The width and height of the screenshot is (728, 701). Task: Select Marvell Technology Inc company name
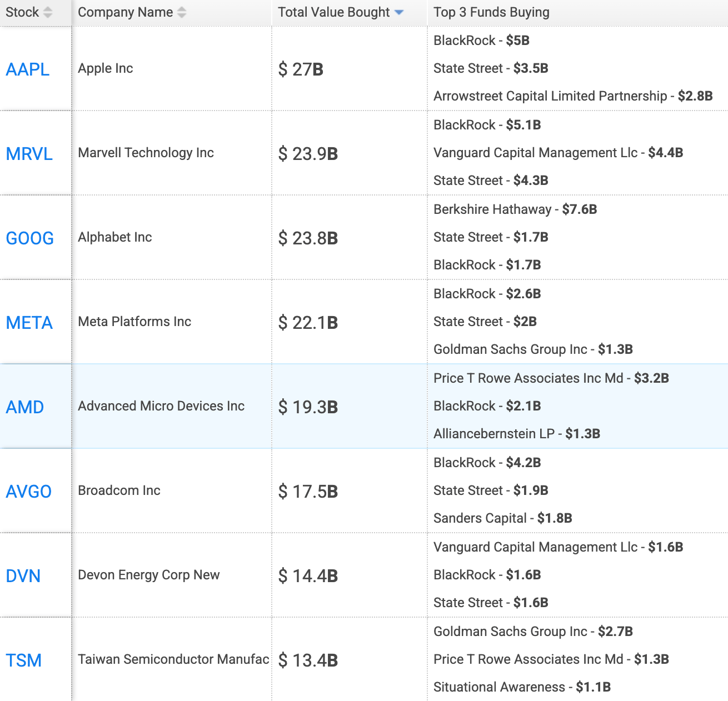(x=146, y=153)
